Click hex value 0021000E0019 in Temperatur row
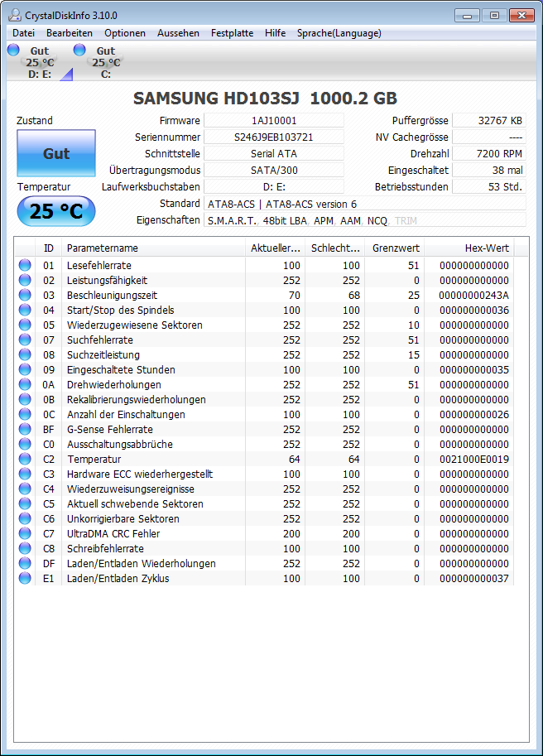 (x=474, y=459)
